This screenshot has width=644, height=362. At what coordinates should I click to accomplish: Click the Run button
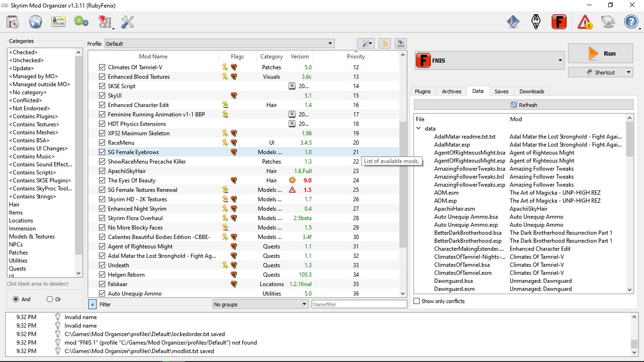pos(601,53)
